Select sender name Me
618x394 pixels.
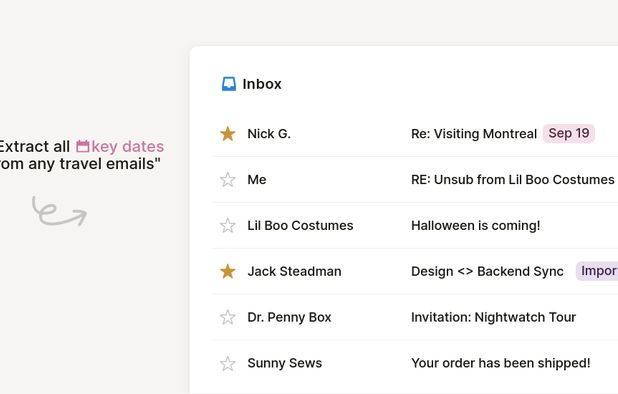tap(257, 180)
